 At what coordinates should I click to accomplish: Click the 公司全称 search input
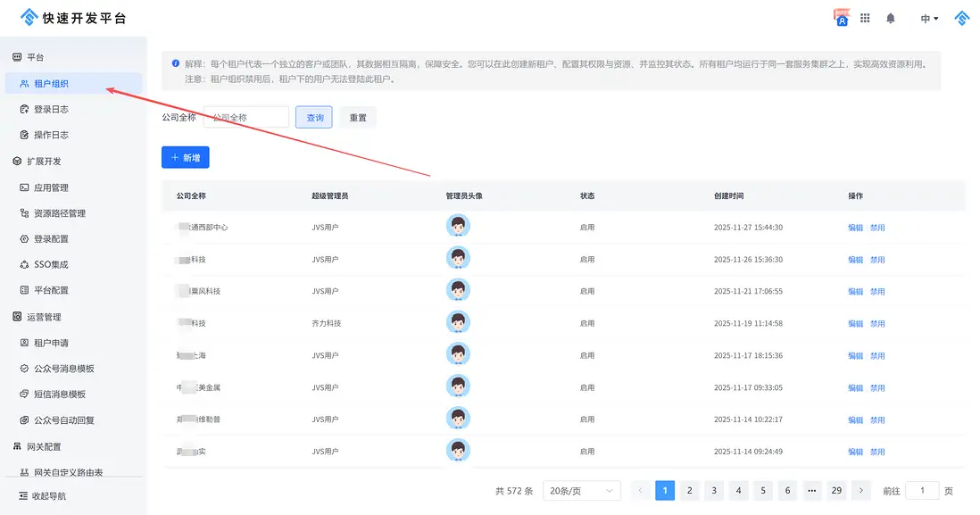(246, 118)
